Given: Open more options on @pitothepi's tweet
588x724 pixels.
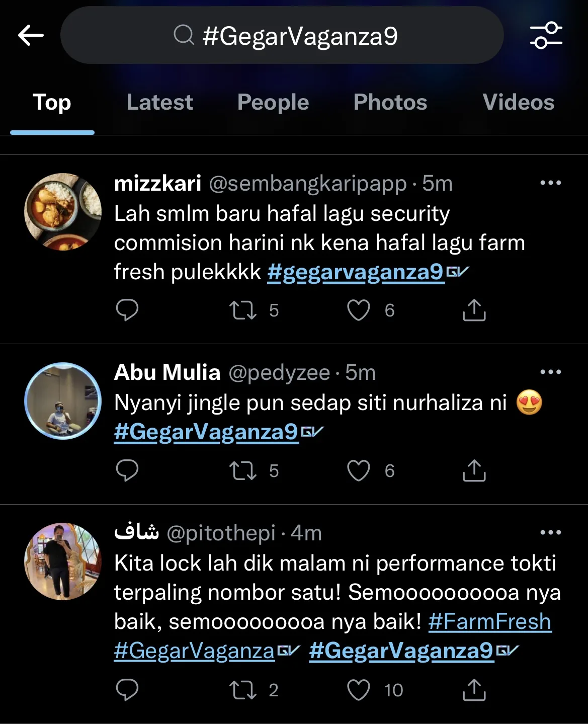Looking at the screenshot, I should pyautogui.click(x=550, y=532).
